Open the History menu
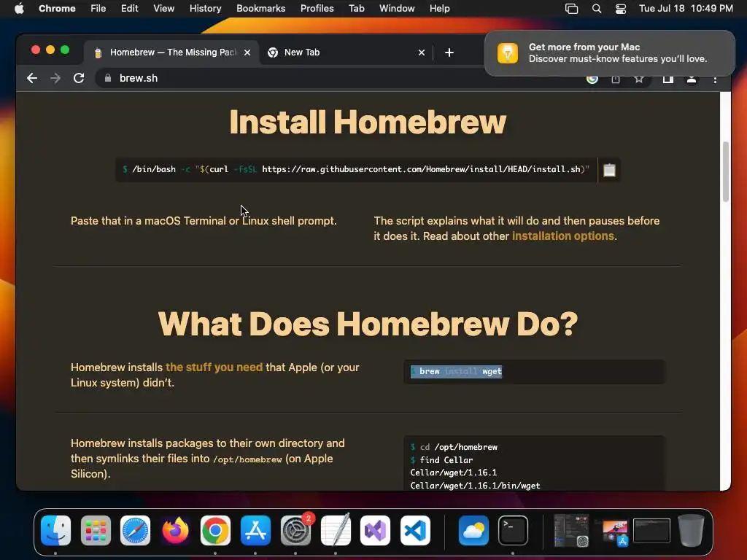This screenshot has height=560, width=747. click(x=205, y=9)
